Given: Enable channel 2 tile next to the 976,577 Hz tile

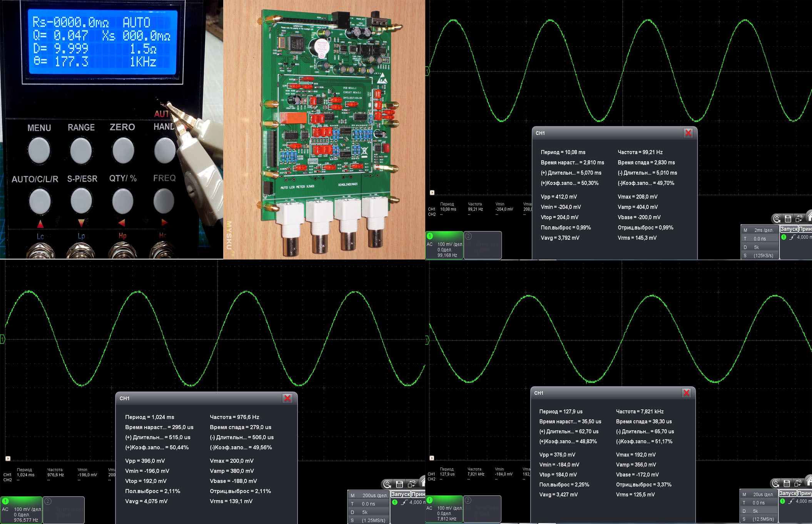Looking at the screenshot, I should (x=63, y=510).
